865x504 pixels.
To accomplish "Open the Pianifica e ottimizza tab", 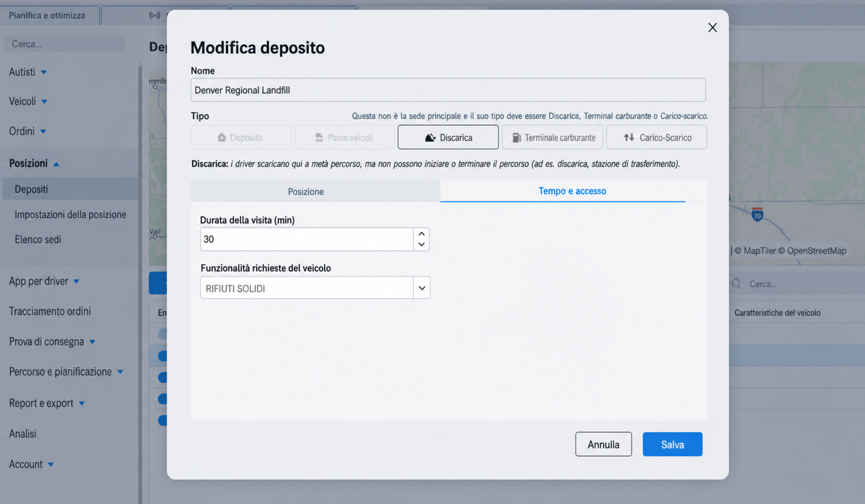I will [47, 15].
